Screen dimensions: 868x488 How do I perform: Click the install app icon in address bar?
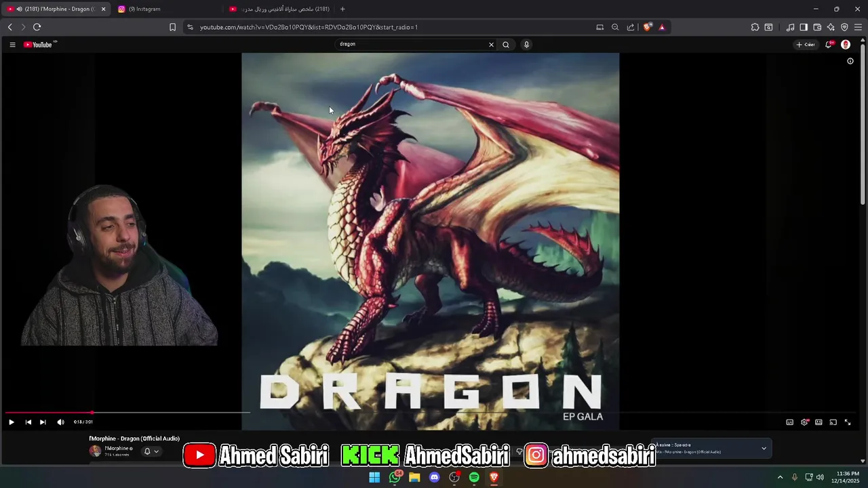(599, 27)
